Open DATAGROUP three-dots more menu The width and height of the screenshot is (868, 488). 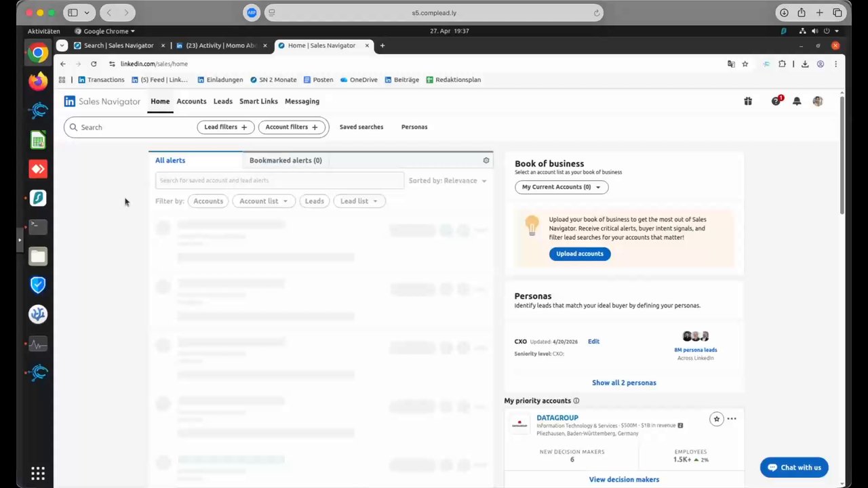732,419
